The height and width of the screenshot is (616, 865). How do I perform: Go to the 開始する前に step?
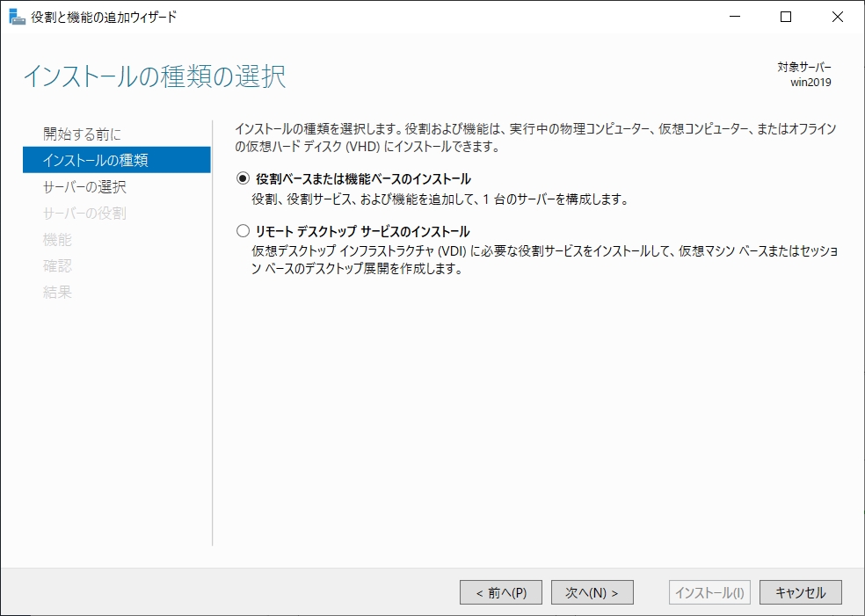point(83,134)
